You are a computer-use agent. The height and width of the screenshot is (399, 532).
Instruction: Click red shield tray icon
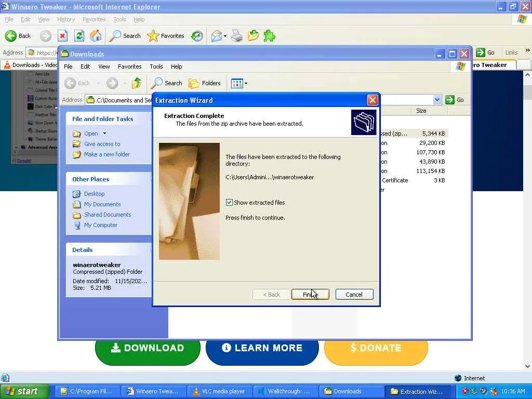(465, 391)
